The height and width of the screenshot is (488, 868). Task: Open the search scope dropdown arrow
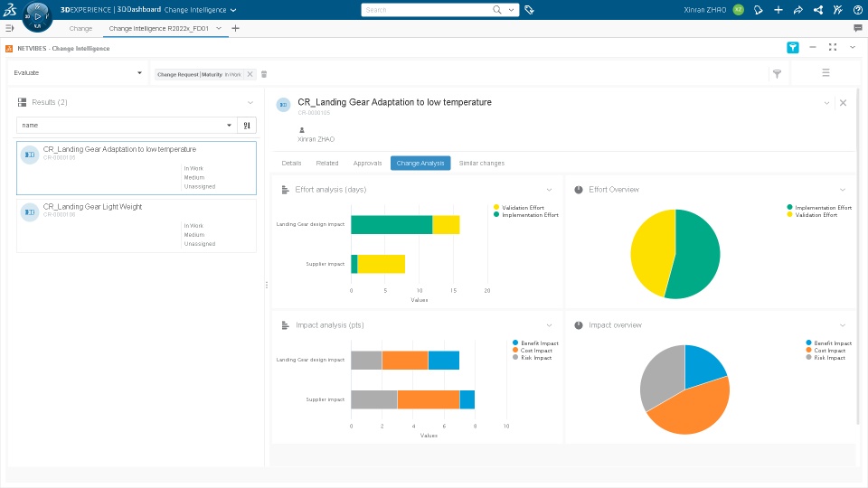click(x=511, y=9)
